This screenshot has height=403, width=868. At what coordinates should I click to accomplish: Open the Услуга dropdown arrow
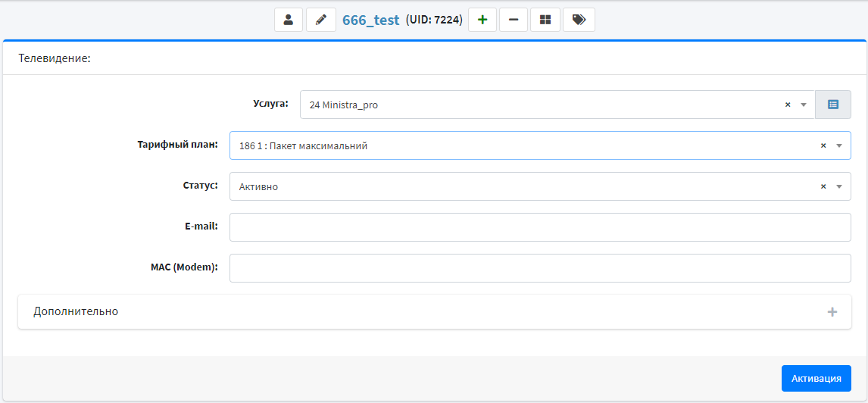[804, 105]
